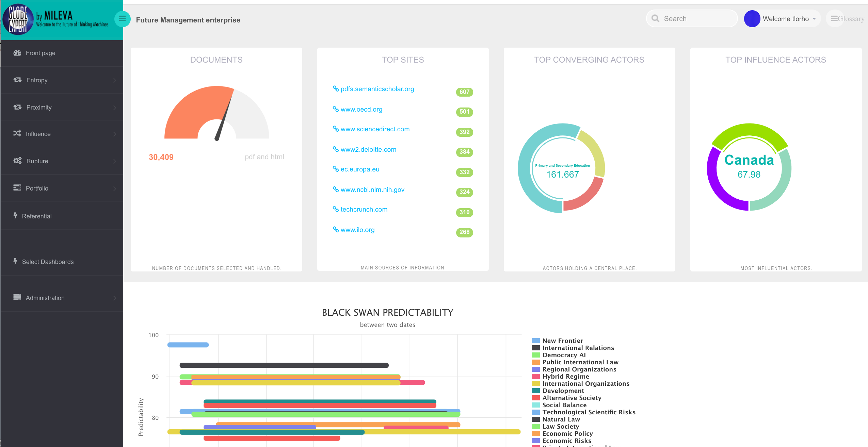Click the teal hamburger sidebar toggle button
868x447 pixels.
(x=122, y=19)
